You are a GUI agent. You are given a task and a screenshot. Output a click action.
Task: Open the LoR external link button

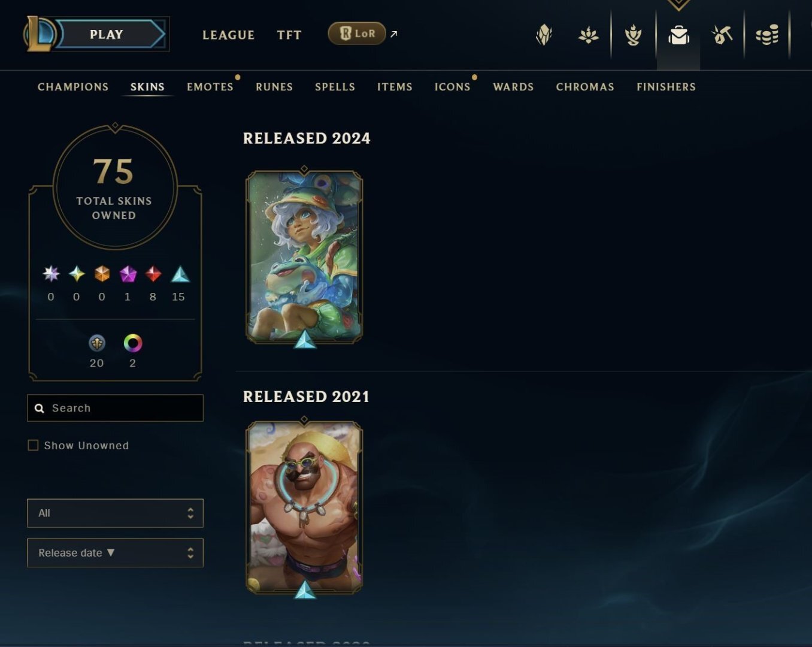tap(357, 34)
